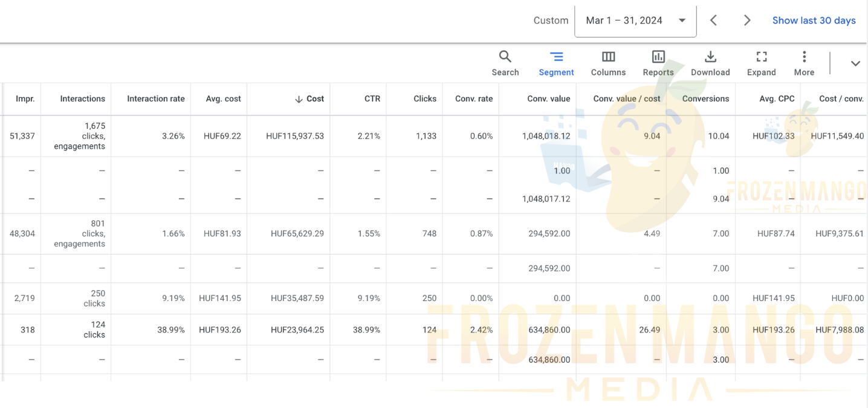868x408 pixels.
Task: Open the Columns editor
Action: click(x=608, y=63)
